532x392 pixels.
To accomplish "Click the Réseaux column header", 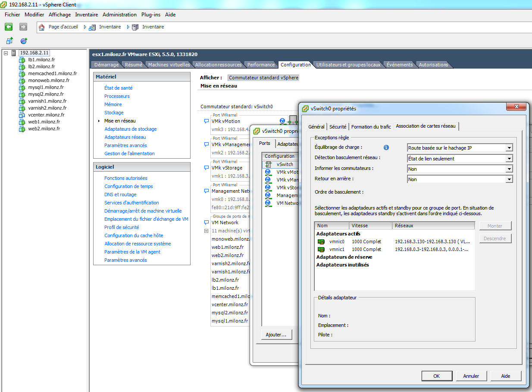I will (x=433, y=226).
